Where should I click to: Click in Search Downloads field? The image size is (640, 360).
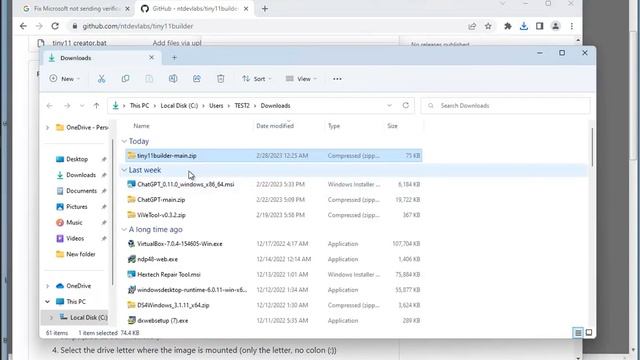point(505,106)
